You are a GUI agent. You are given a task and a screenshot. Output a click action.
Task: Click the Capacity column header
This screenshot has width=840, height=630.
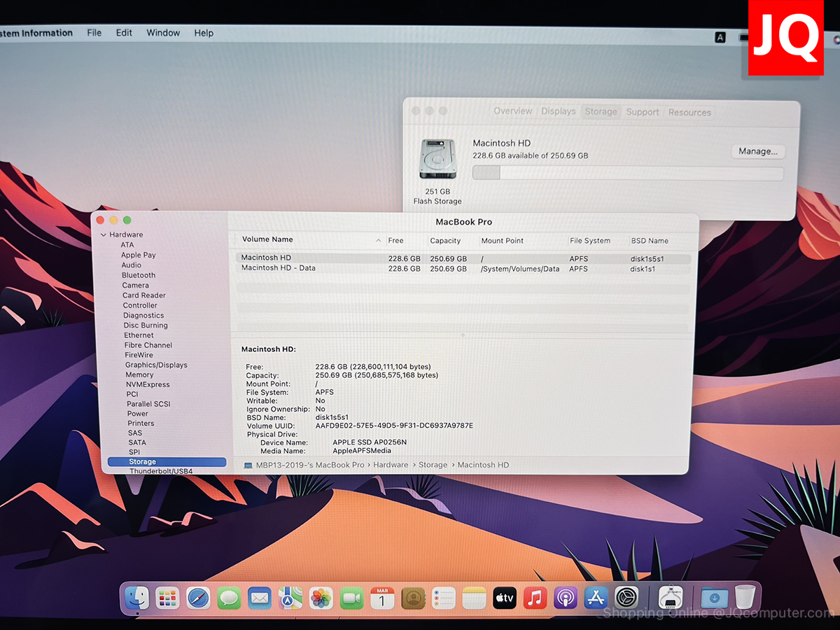[x=445, y=241]
